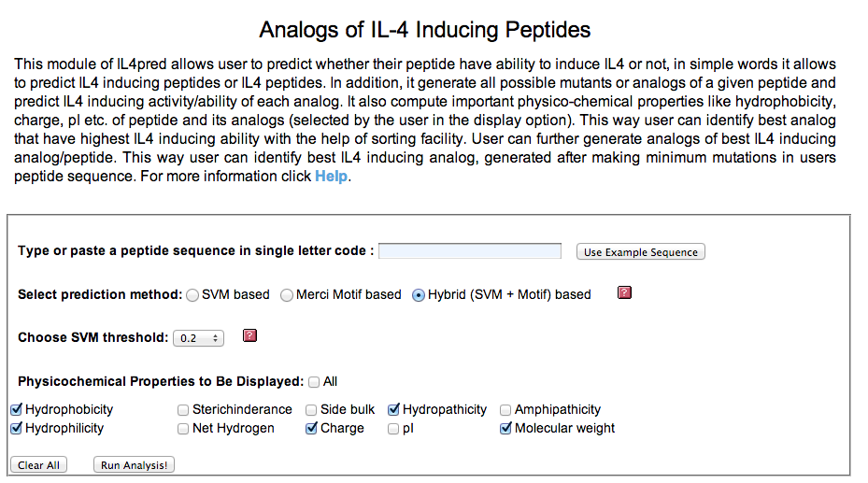Click Run Analysis! button
The image size is (868, 483).
(135, 465)
